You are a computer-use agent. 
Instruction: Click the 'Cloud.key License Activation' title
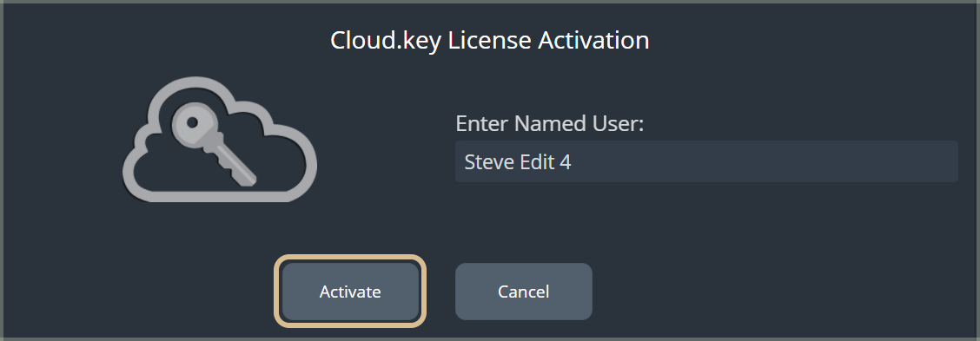point(489,40)
